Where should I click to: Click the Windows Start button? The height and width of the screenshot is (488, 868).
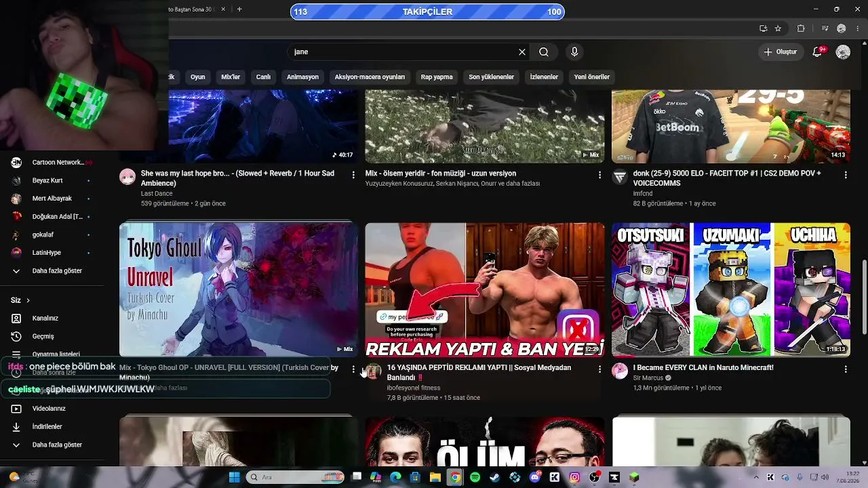[234, 477]
